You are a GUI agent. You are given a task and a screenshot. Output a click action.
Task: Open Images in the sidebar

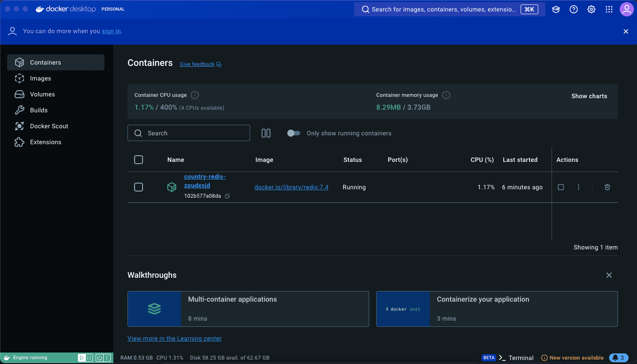(x=56, y=78)
